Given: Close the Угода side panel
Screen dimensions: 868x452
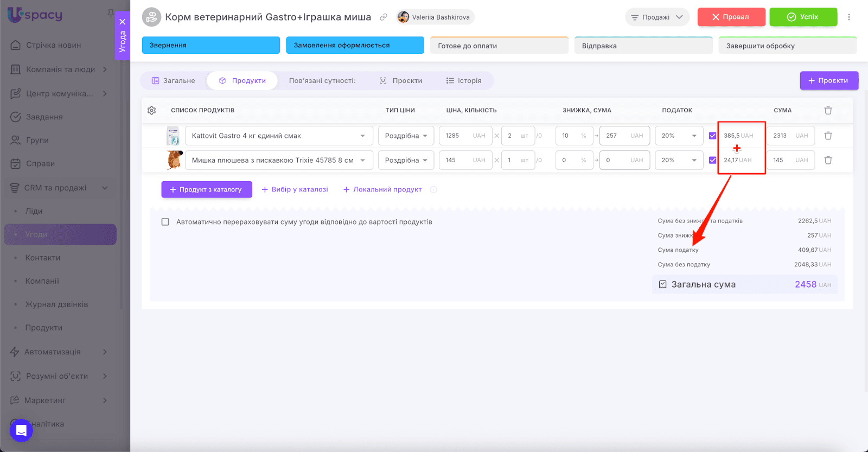Looking at the screenshot, I should [x=123, y=22].
